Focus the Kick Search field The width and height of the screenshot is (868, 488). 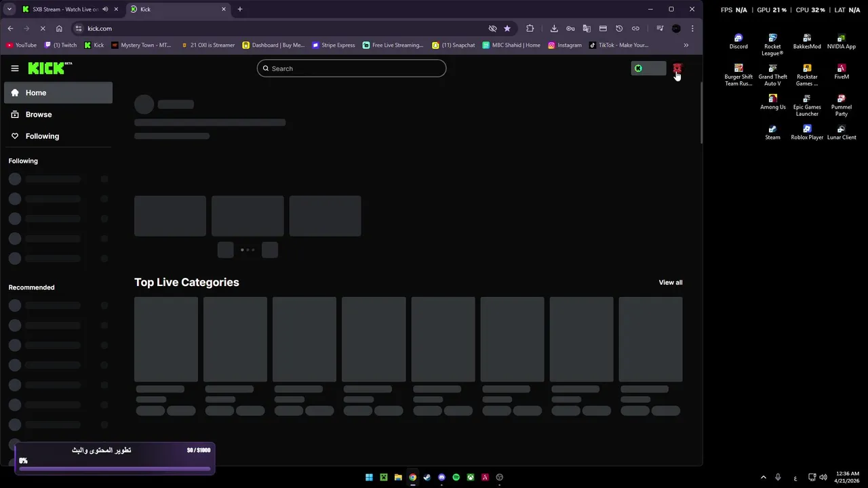[351, 68]
